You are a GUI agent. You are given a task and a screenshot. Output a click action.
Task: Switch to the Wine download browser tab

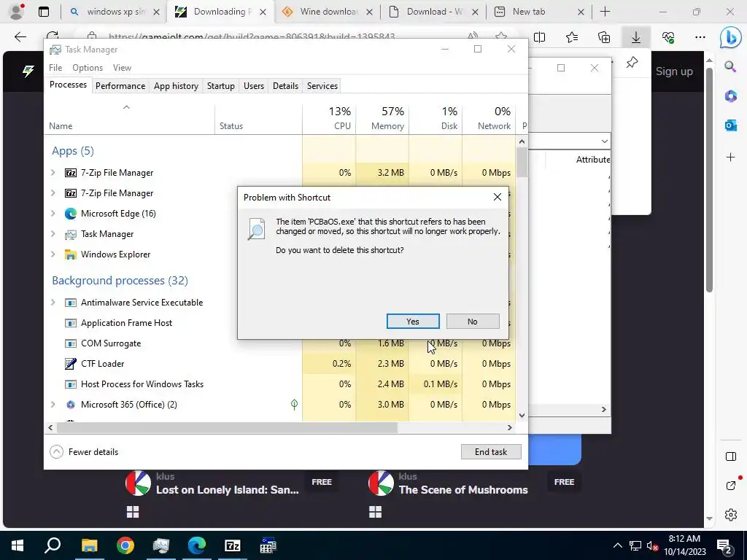pos(328,12)
